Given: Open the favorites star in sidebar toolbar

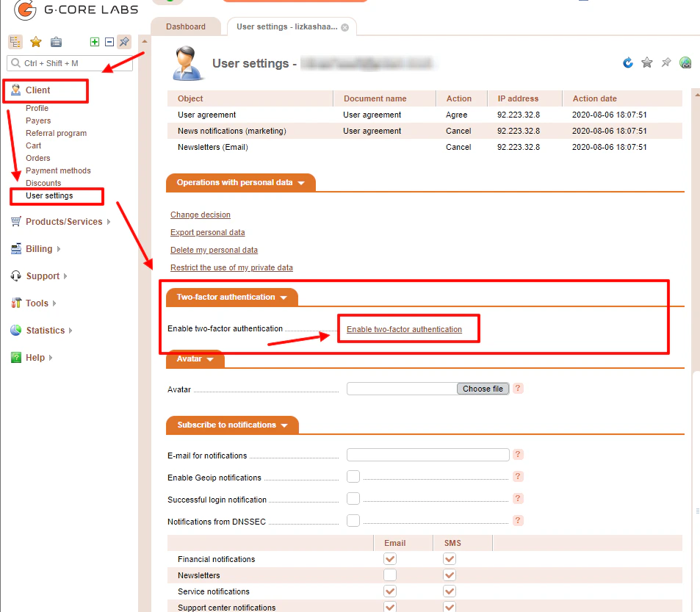Looking at the screenshot, I should (36, 42).
